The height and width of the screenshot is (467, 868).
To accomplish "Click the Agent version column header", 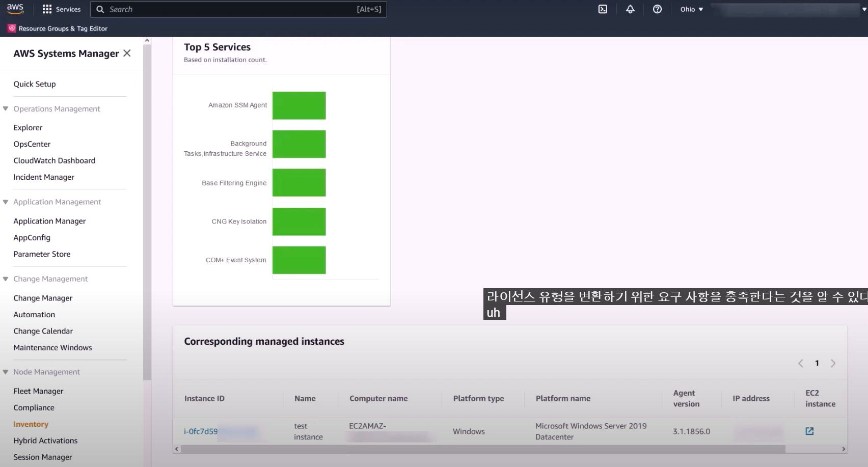I will [x=686, y=398].
